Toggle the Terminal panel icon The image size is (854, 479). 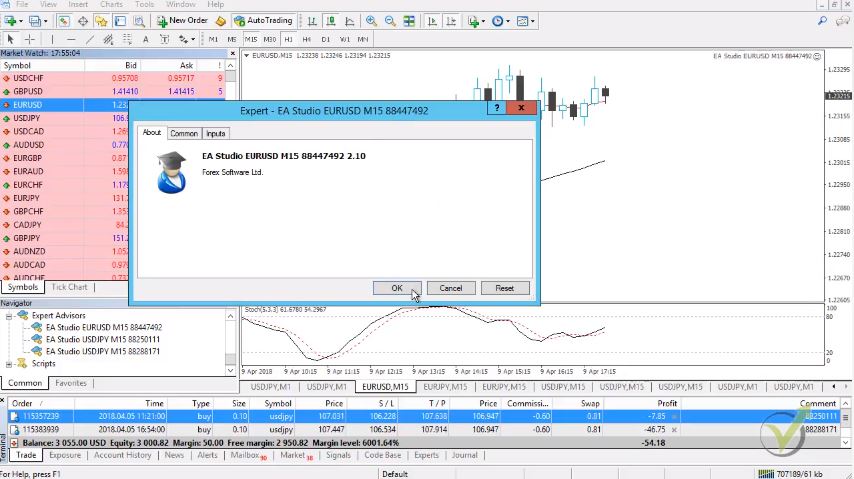(x=120, y=21)
